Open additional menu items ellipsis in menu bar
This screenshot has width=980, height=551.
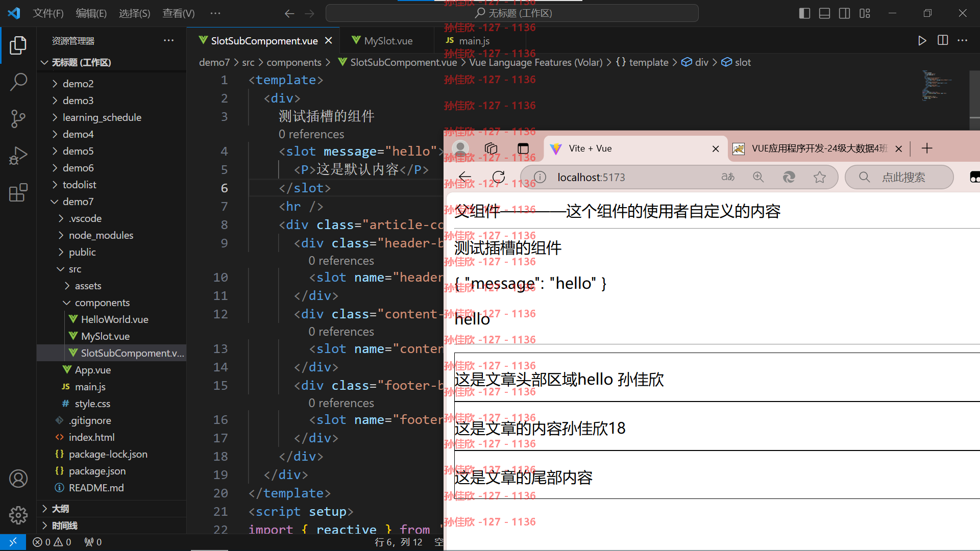click(x=215, y=13)
